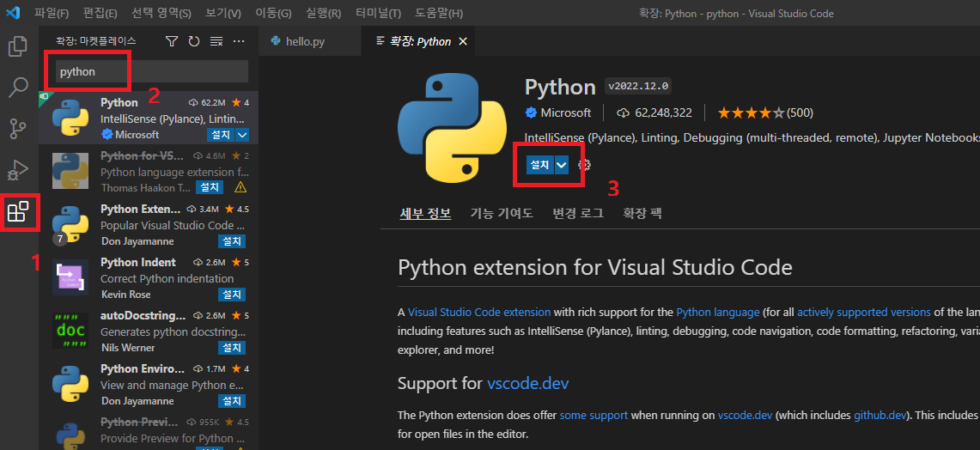Open the actively supported versions link
This screenshot has height=450, width=980.
coord(864,312)
